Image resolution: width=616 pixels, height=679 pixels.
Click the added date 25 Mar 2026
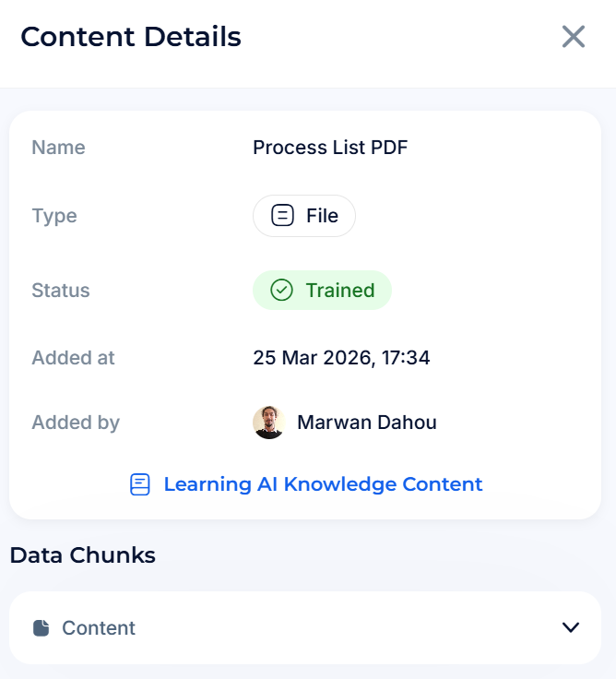341,357
